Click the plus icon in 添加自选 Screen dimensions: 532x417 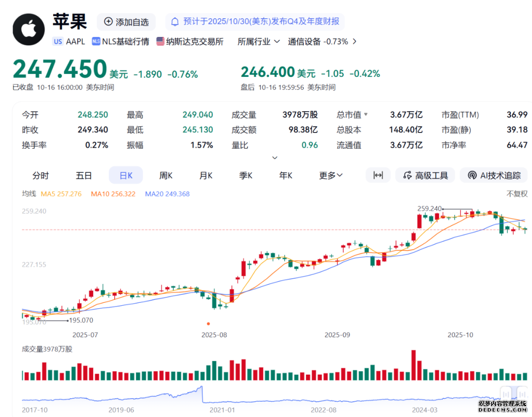point(108,22)
